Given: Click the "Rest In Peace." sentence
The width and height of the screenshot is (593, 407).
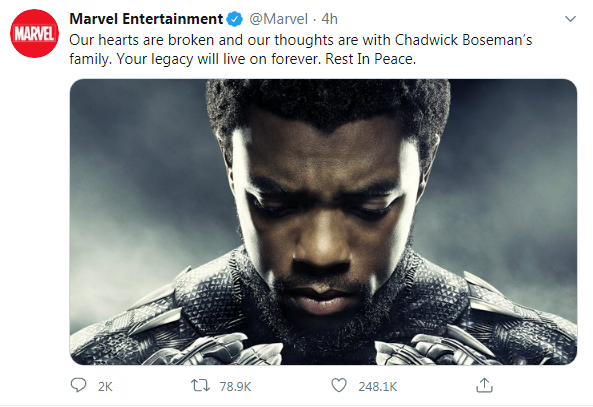Looking at the screenshot, I should (x=371, y=59).
